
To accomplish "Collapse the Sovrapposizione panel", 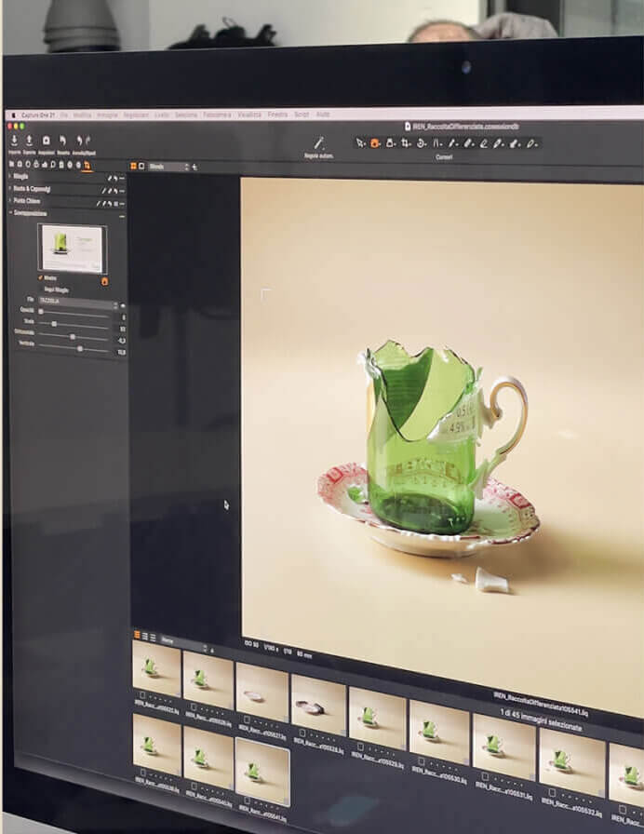I will pos(9,213).
